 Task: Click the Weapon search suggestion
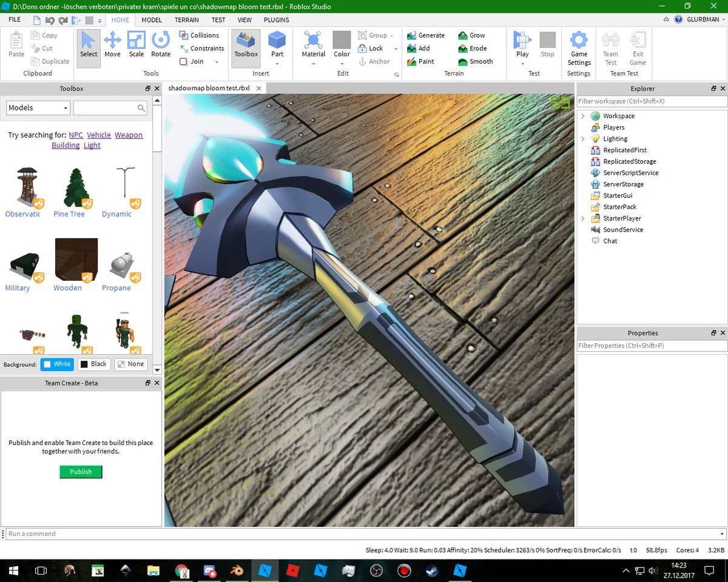tap(129, 135)
